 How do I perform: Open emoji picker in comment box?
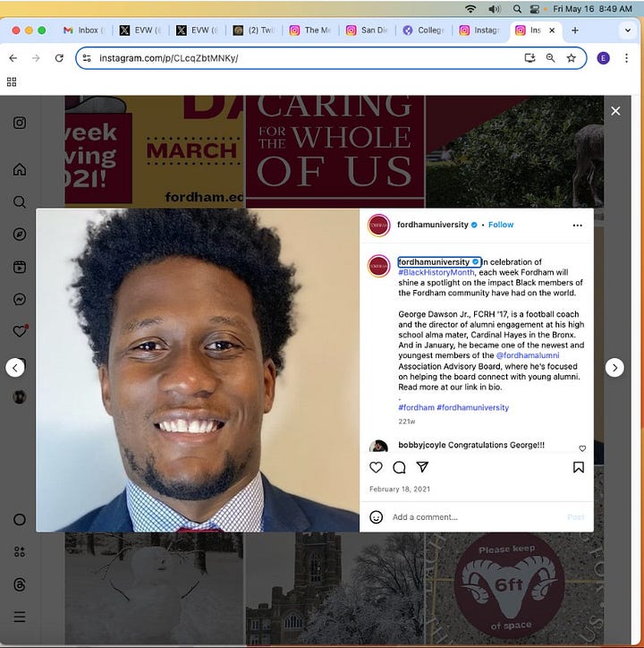[376, 517]
